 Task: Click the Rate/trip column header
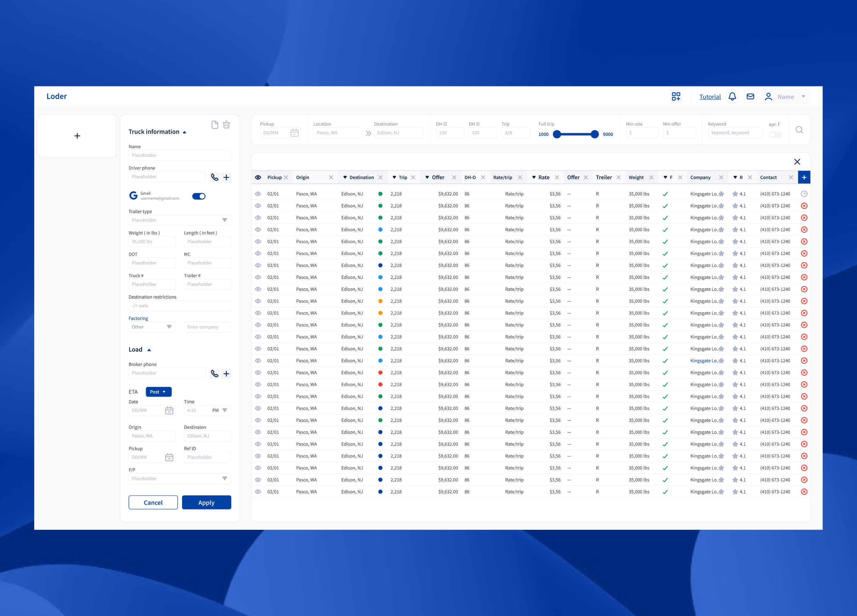pyautogui.click(x=503, y=177)
